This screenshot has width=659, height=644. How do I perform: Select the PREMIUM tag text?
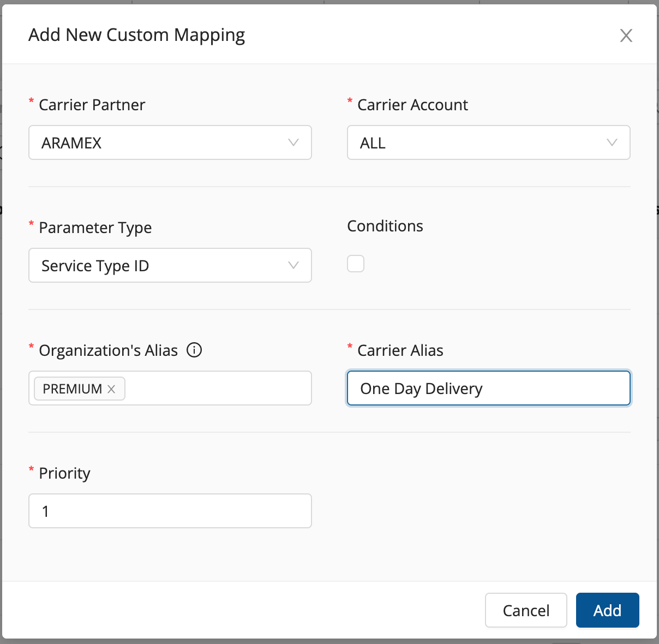point(72,389)
